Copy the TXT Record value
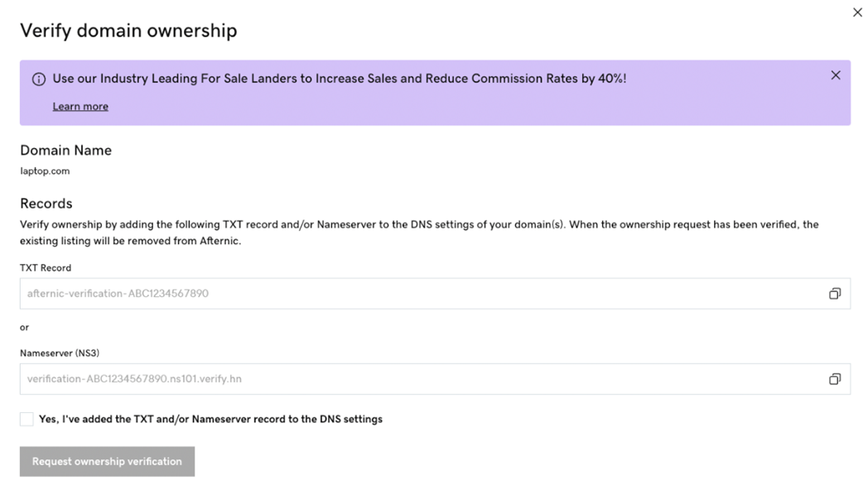Image resolution: width=868 pixels, height=495 pixels. coord(834,294)
